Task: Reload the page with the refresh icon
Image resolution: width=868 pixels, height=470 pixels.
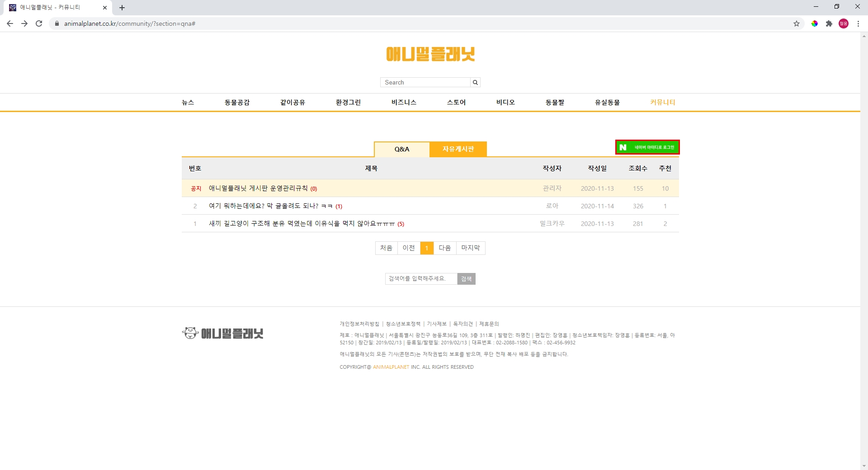Action: (39, 23)
